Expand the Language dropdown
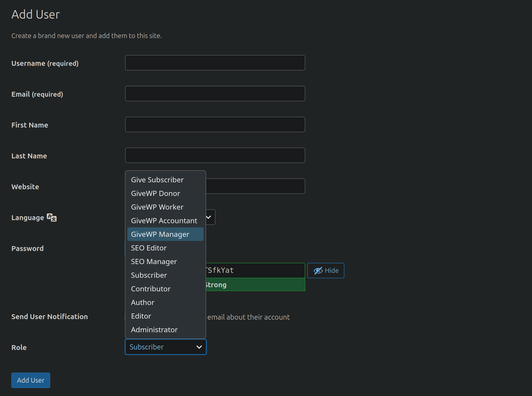Viewport: 532px width, 396px height. (208, 217)
